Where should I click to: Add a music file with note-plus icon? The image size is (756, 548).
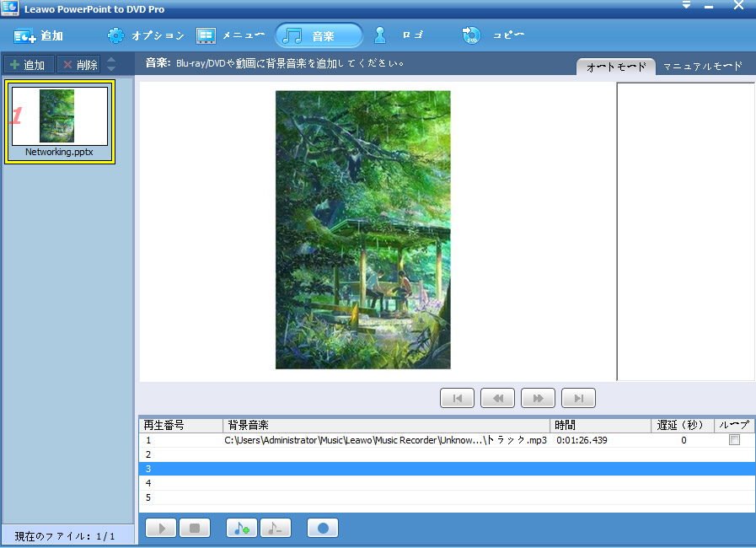coord(242,528)
